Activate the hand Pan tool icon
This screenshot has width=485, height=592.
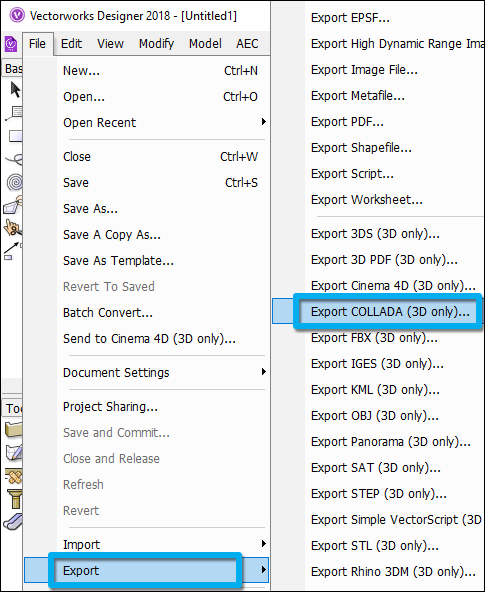point(12,227)
